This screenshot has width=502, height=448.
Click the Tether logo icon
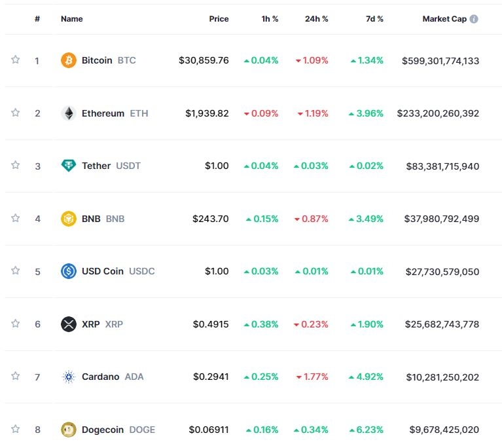click(69, 166)
